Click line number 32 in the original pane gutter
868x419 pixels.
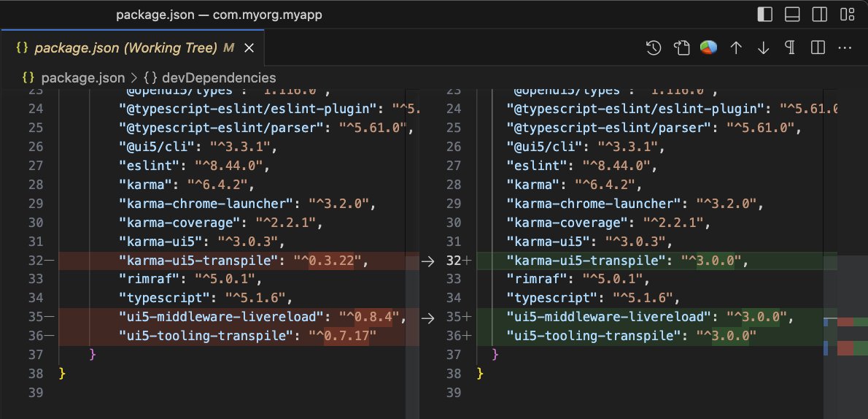pos(36,261)
